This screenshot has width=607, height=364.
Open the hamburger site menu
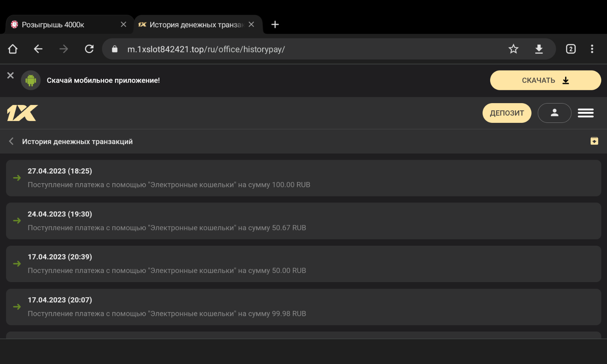585,113
